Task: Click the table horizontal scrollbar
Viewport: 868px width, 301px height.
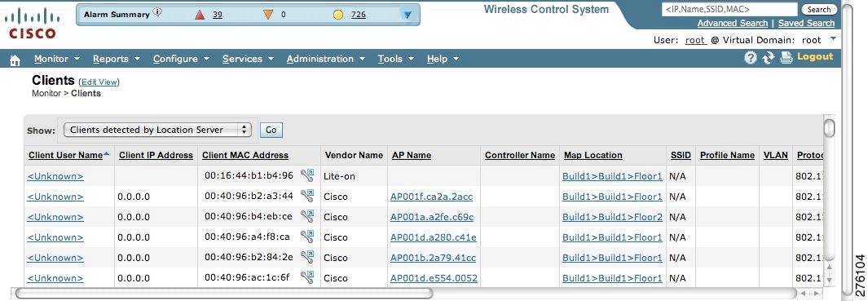Action: [x=223, y=293]
